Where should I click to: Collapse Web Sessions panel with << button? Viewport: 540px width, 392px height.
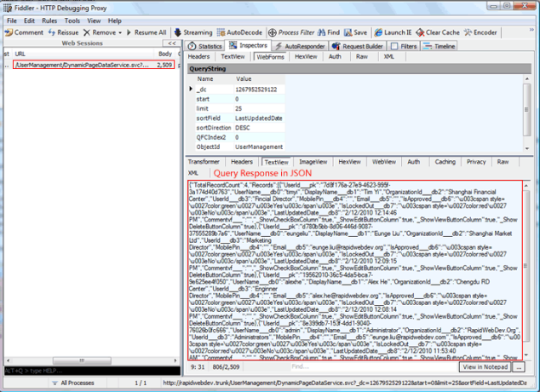click(x=171, y=43)
